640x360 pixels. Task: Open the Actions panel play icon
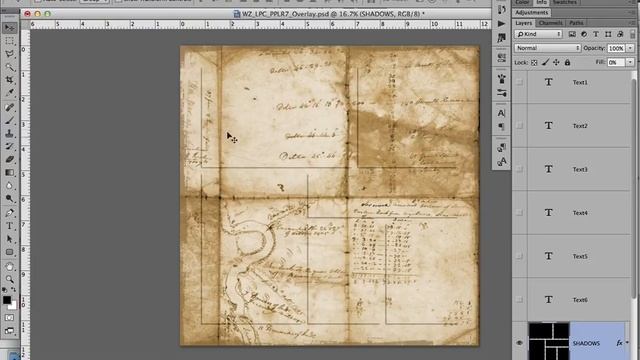pos(502,24)
